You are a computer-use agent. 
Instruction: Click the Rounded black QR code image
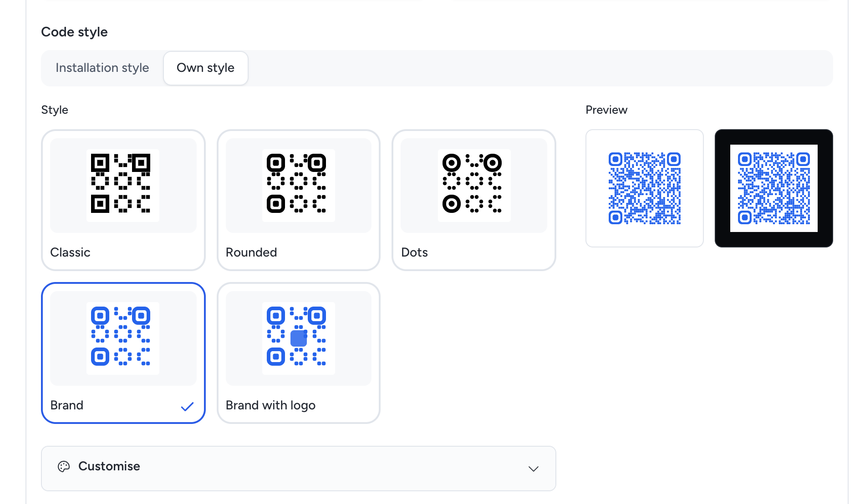[x=299, y=186]
